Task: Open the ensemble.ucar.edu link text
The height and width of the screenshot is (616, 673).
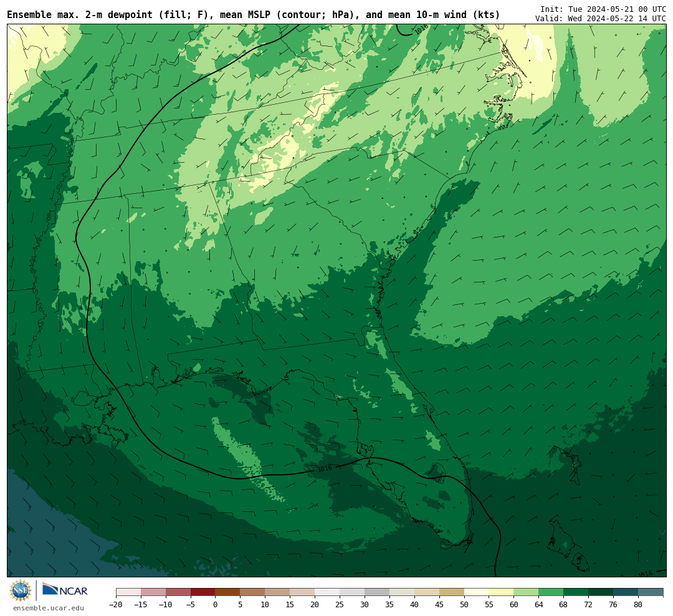Action: (x=49, y=608)
